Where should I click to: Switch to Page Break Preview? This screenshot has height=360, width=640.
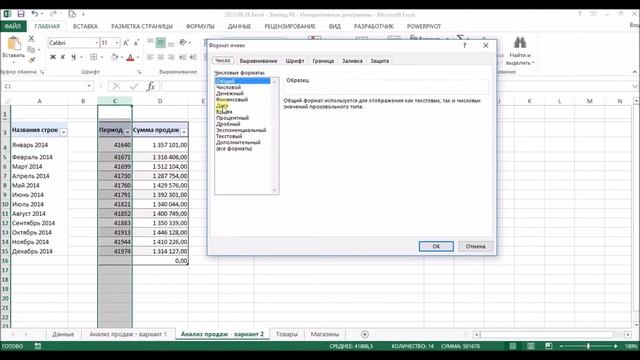click(549, 346)
